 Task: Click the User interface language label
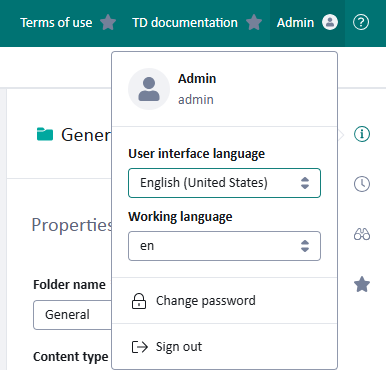coord(196,154)
